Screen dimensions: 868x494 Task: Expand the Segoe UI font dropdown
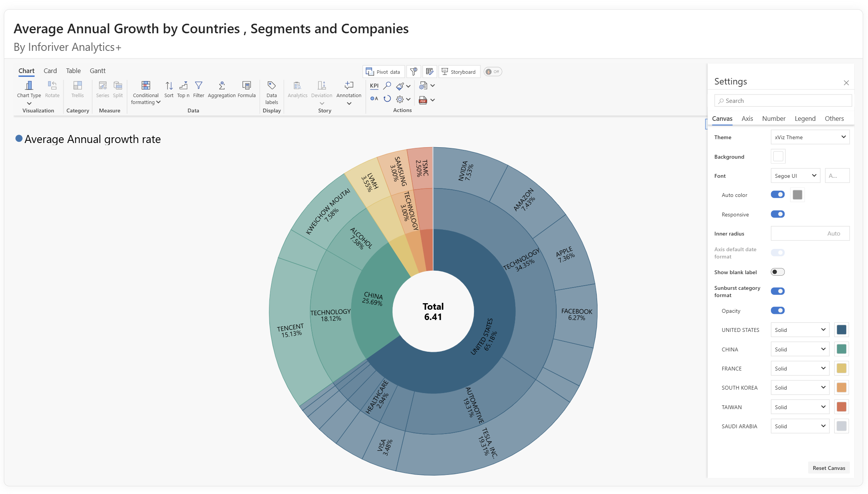[795, 176]
